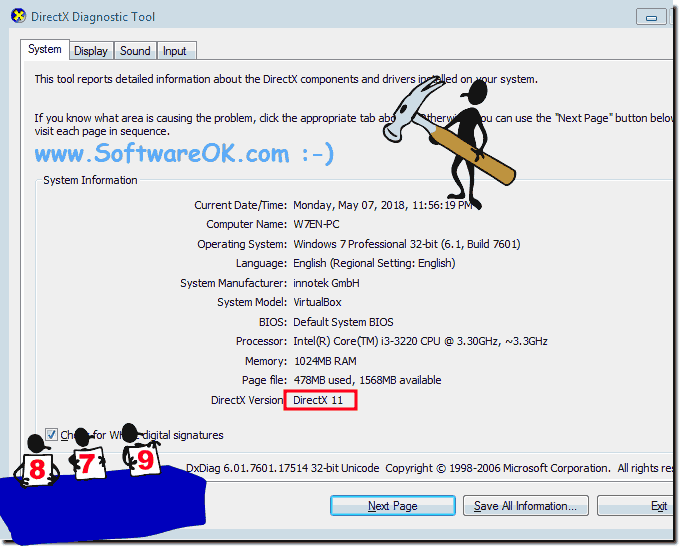Click the DirectX icon in title bar
The height and width of the screenshot is (547, 680).
tap(18, 16)
